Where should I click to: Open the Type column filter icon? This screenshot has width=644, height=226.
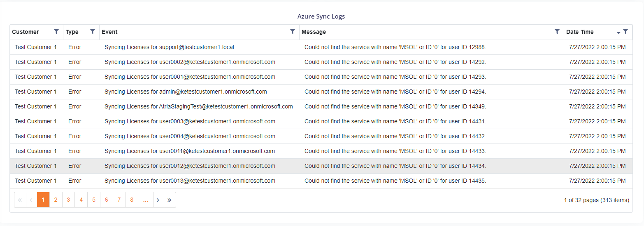tap(93, 31)
